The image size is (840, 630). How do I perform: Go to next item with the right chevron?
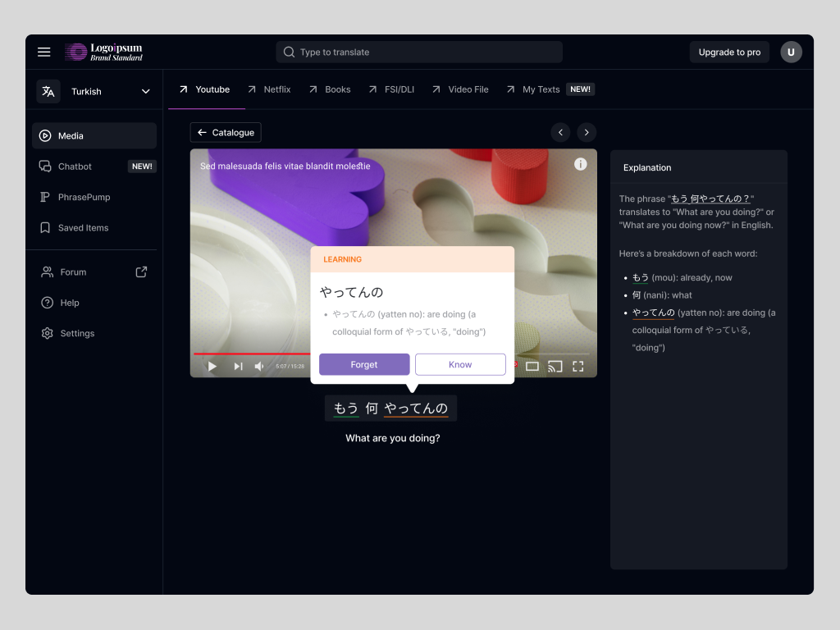click(587, 132)
